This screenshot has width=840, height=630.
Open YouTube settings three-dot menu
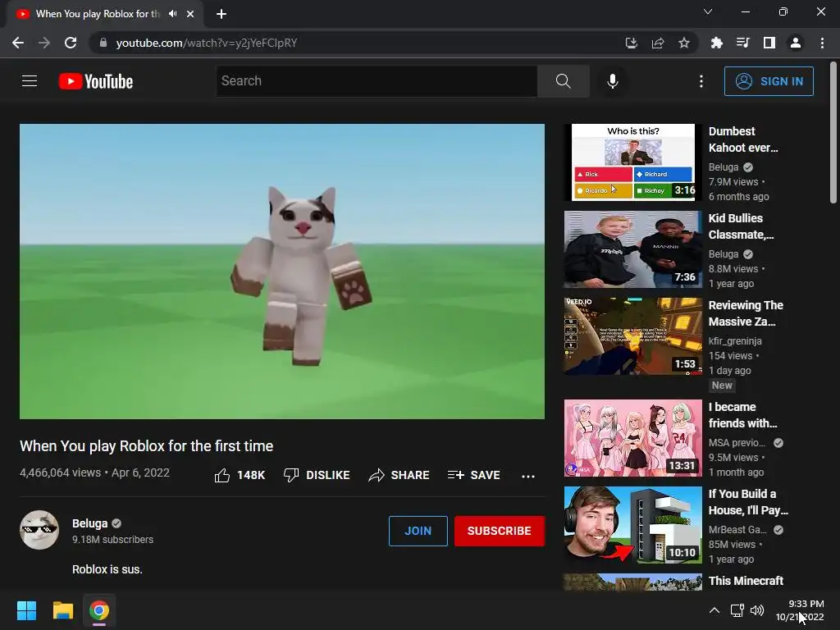(x=701, y=81)
